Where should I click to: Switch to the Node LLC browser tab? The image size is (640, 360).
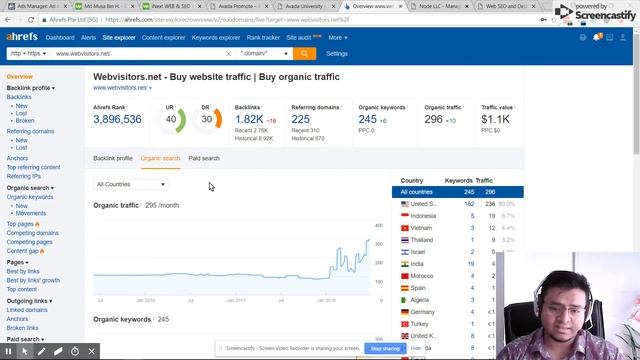click(x=439, y=7)
